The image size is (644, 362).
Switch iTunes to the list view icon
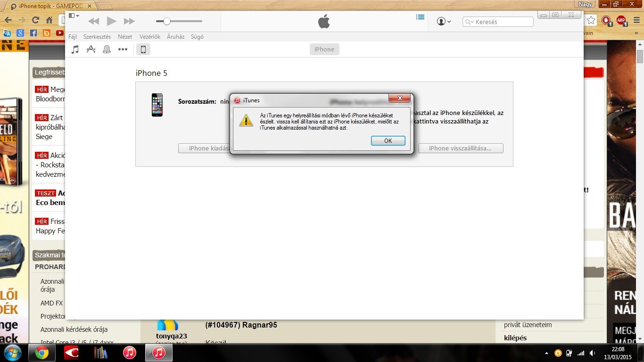(x=420, y=17)
